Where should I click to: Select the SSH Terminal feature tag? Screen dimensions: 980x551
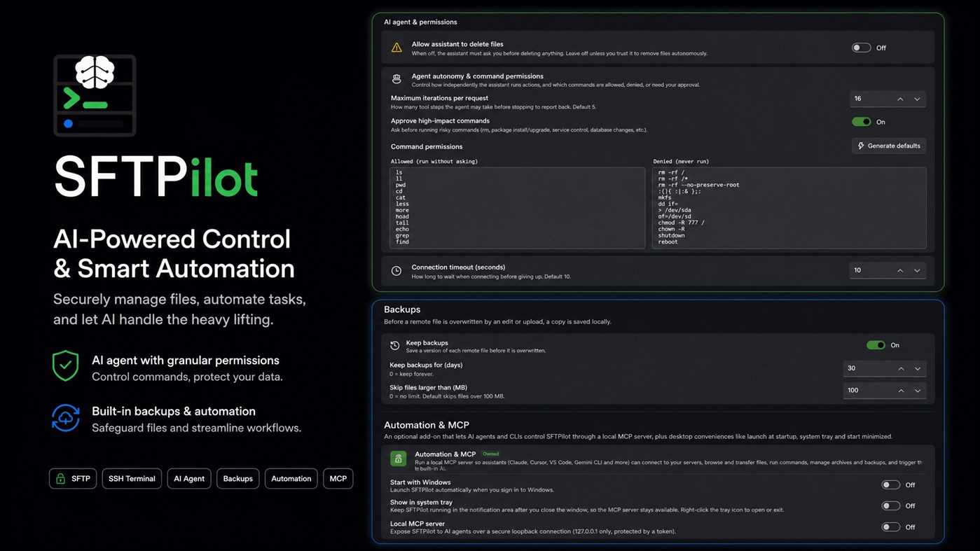(x=132, y=479)
